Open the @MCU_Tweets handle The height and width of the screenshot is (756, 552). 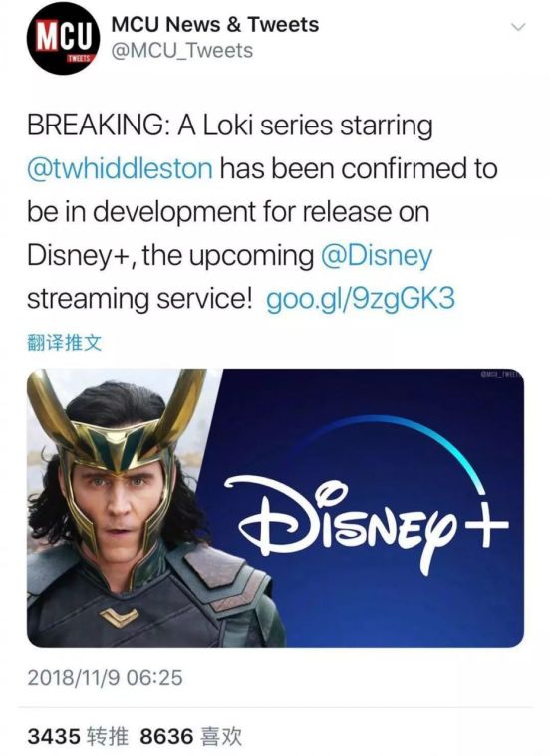tap(182, 51)
